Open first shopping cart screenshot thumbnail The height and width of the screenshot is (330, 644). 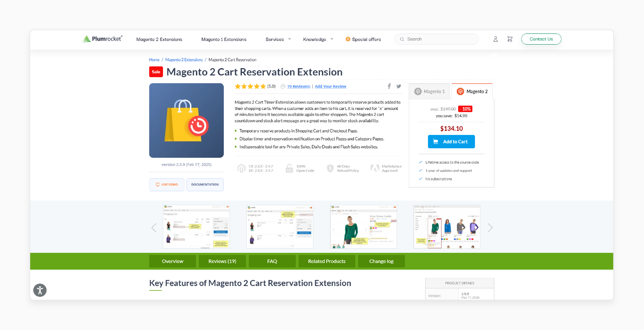(196, 227)
